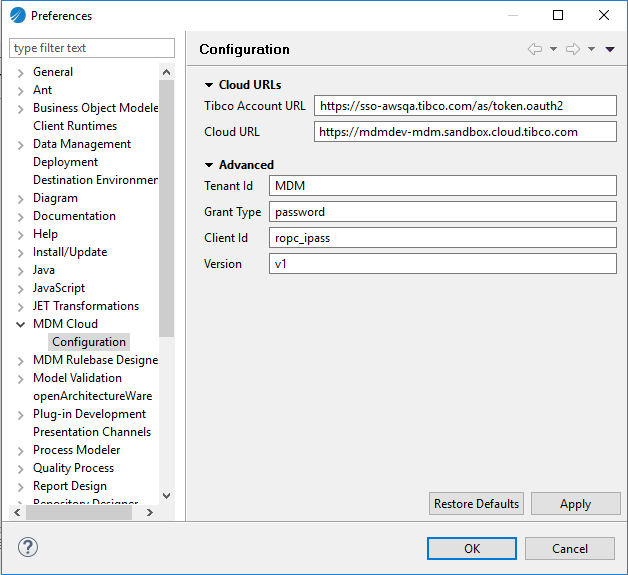Click the Forward navigation arrow icon
The image size is (628, 575).
573,49
